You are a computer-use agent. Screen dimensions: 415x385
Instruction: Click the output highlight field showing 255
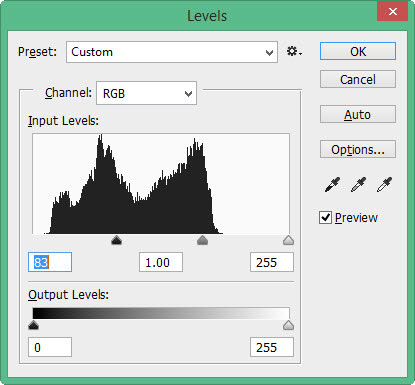point(272,347)
